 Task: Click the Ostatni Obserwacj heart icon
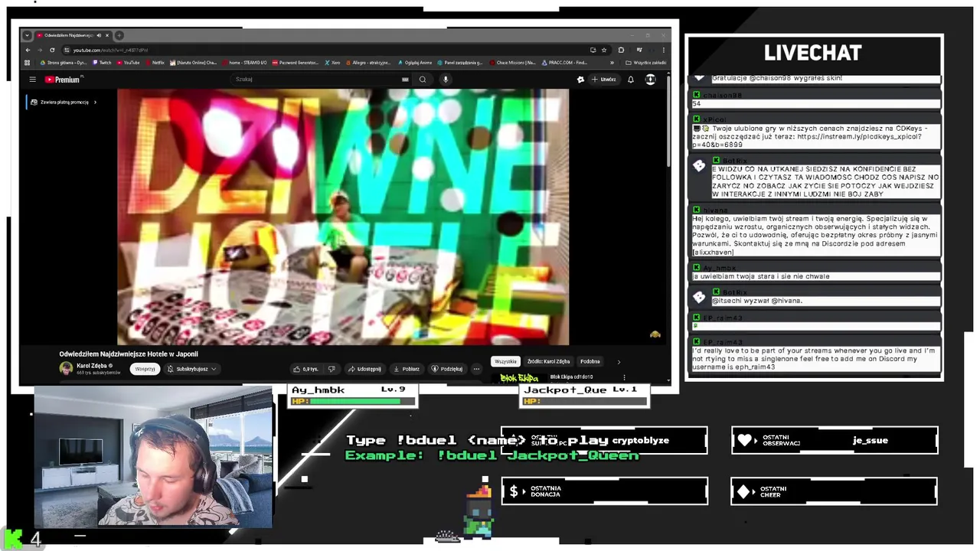pyautogui.click(x=744, y=440)
